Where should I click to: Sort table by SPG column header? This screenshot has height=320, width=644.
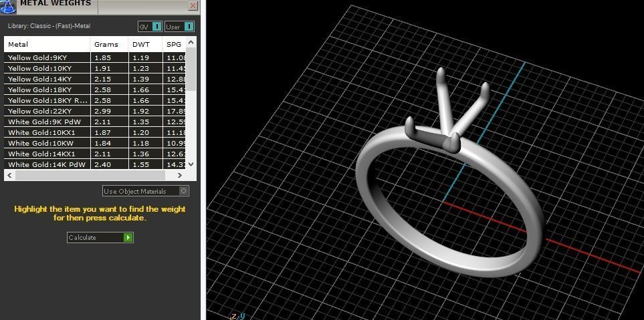[x=174, y=44]
